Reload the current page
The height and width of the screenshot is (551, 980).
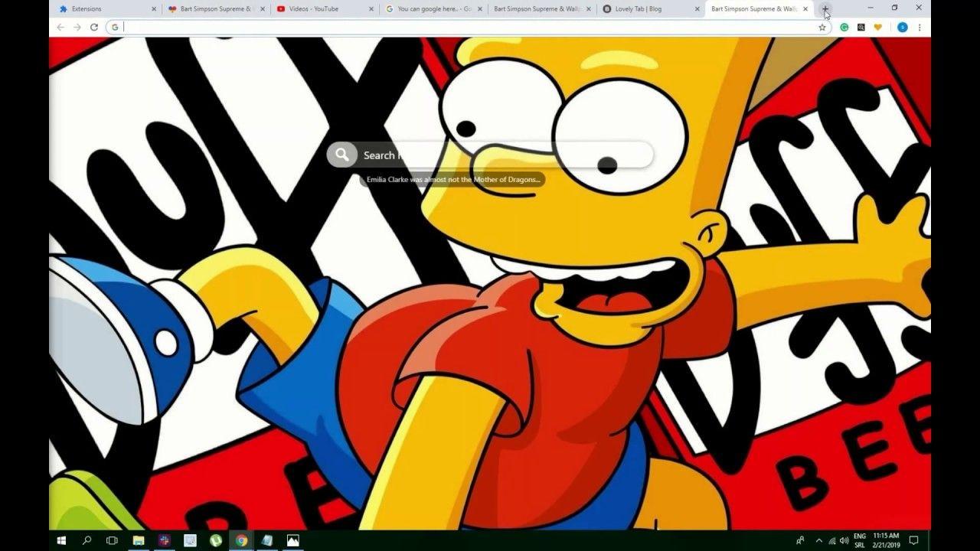pyautogui.click(x=93, y=27)
